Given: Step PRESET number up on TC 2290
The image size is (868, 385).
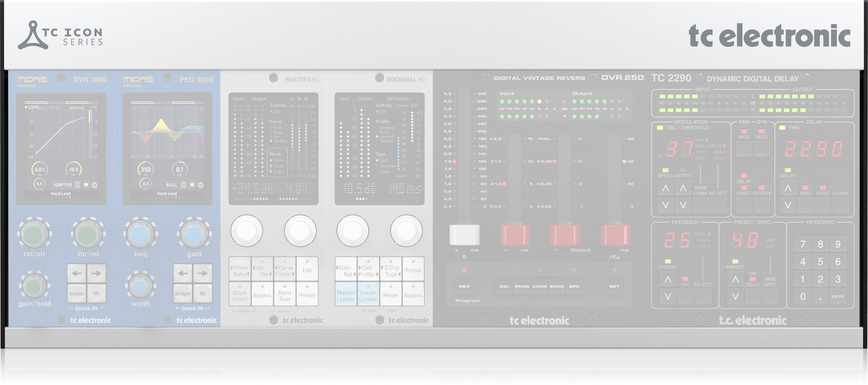Looking at the screenshot, I should pyautogui.click(x=735, y=279).
